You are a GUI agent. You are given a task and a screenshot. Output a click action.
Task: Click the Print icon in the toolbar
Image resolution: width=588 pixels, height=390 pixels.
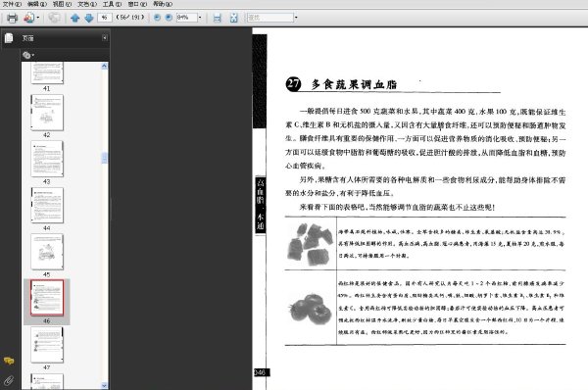13,18
